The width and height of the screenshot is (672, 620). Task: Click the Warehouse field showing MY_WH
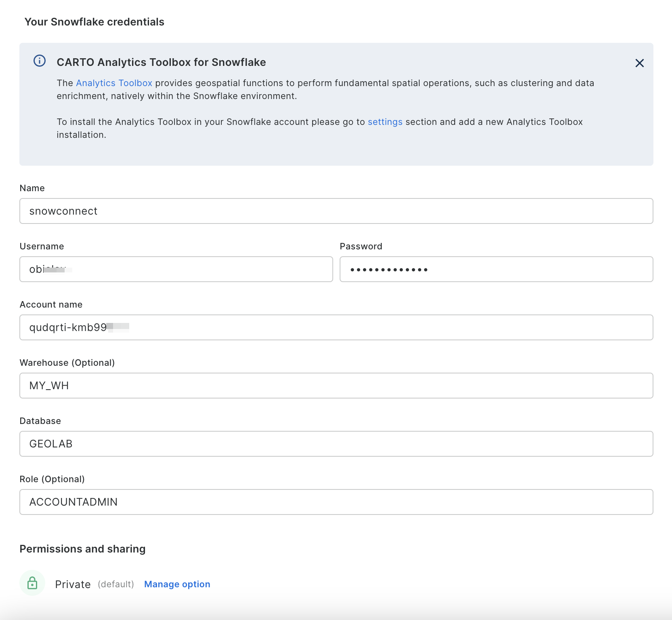pos(336,386)
